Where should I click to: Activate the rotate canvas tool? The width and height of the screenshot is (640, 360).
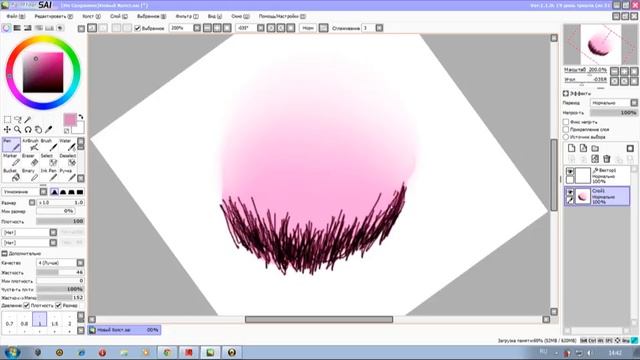tap(28, 130)
